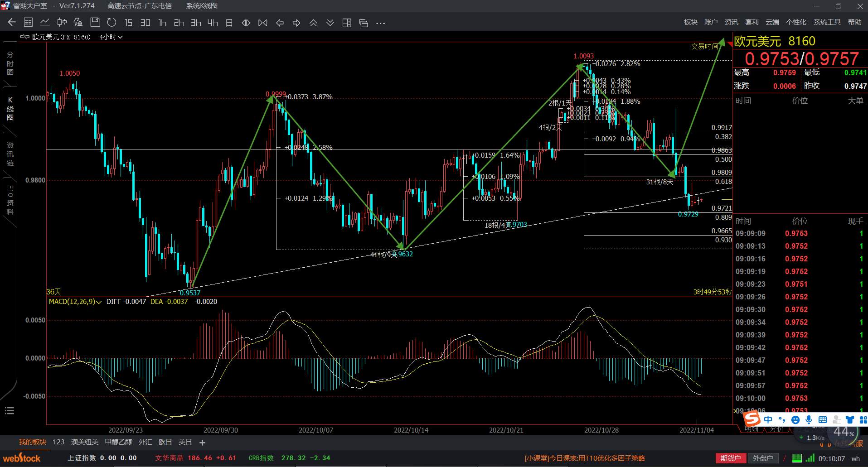Open the more options ellipsis
The height and width of the screenshot is (467, 868).
[x=380, y=23]
